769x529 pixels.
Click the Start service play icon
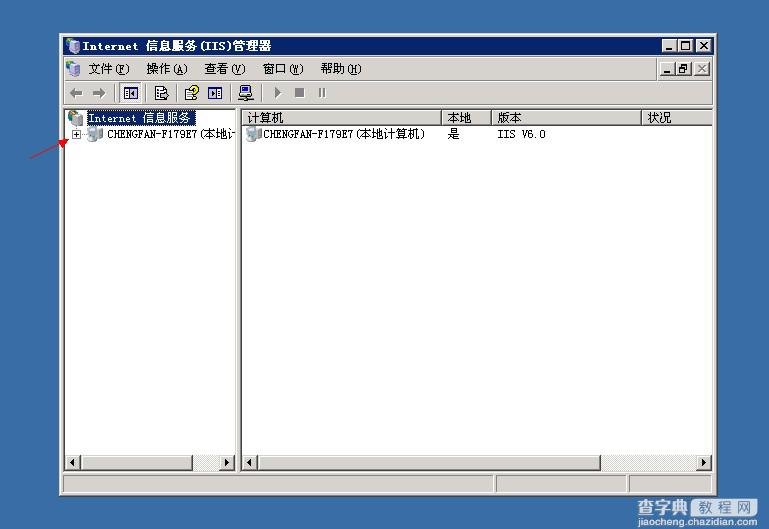point(278,93)
